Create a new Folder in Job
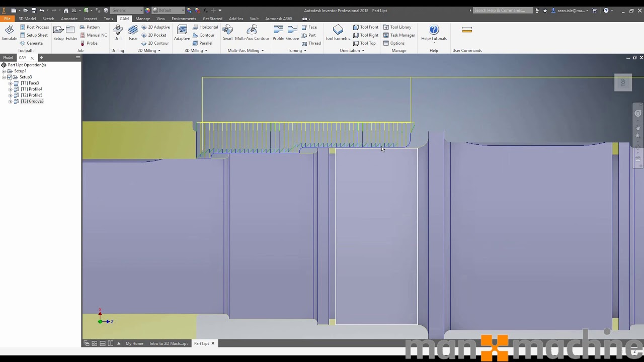The image size is (644, 362). (71, 33)
